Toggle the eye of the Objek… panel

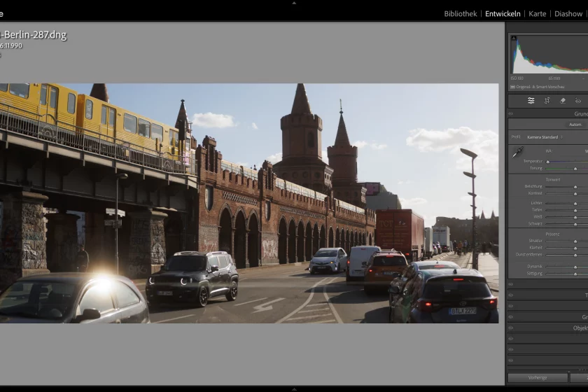(511, 328)
